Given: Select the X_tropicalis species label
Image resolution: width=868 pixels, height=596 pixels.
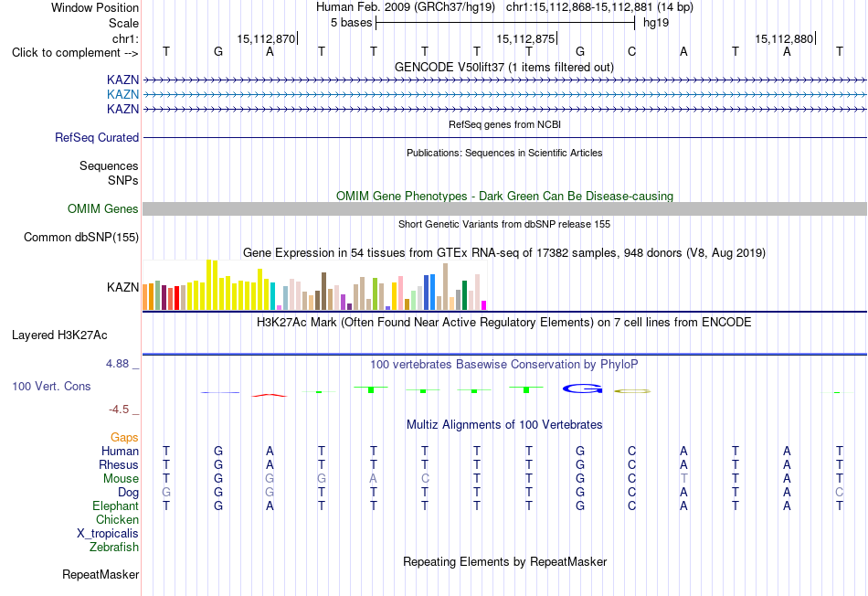Looking at the screenshot, I should (108, 534).
